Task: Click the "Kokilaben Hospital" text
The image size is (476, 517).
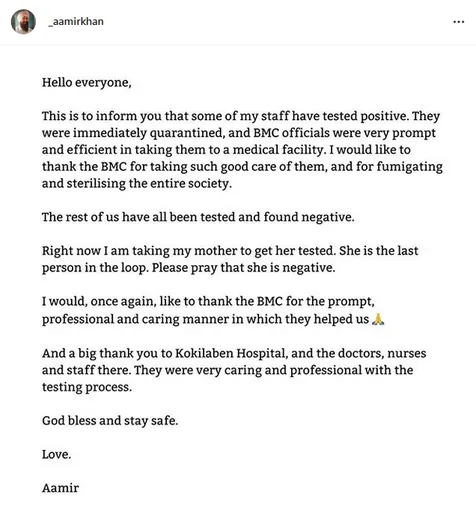Action: pos(231,353)
